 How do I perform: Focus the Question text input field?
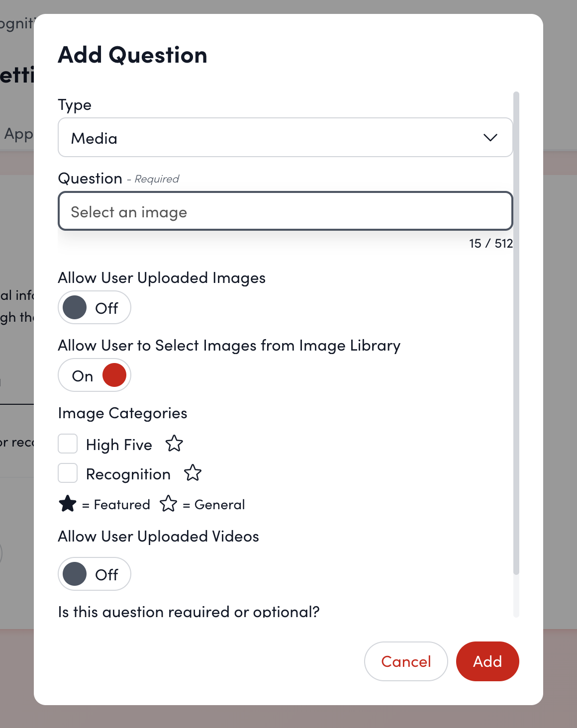tap(285, 212)
